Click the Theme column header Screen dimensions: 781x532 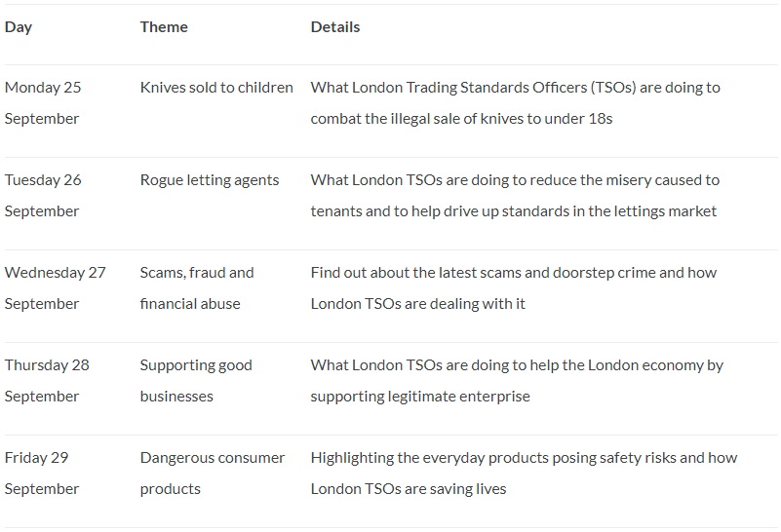pyautogui.click(x=164, y=27)
